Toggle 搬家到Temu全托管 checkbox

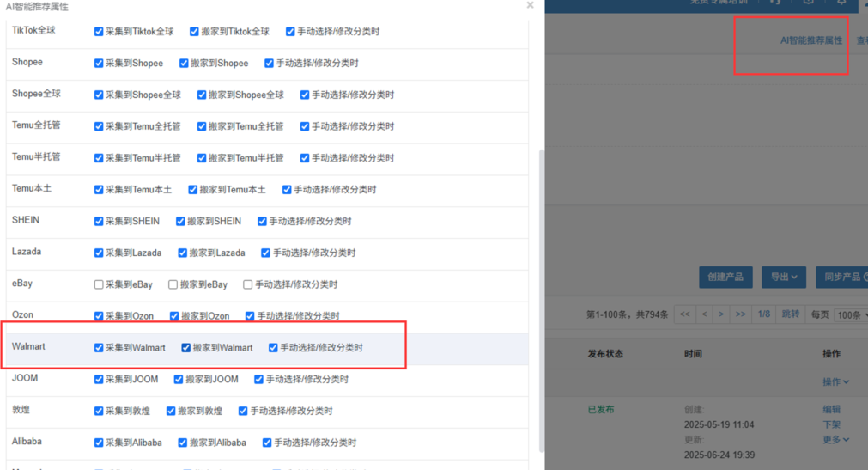pyautogui.click(x=202, y=126)
